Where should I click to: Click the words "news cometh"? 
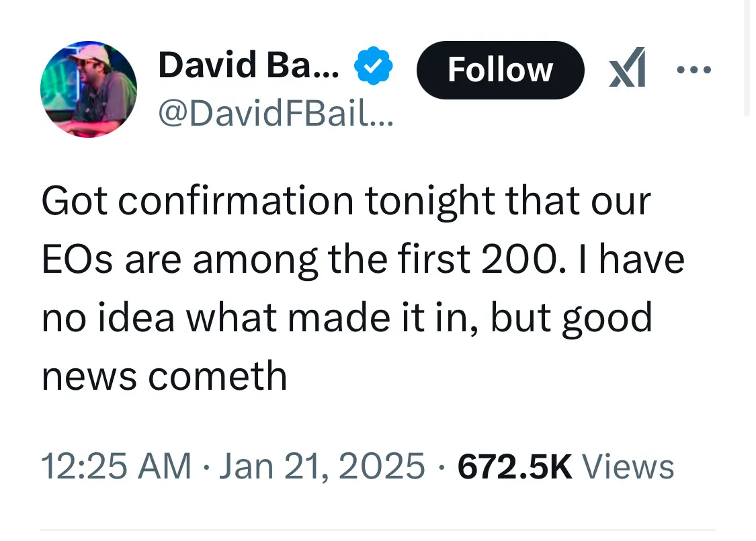164,375
